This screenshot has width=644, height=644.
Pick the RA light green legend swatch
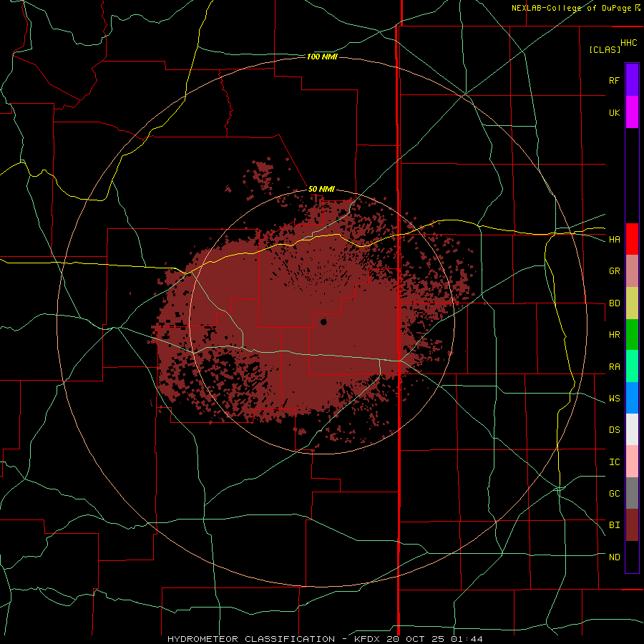[x=632, y=366]
